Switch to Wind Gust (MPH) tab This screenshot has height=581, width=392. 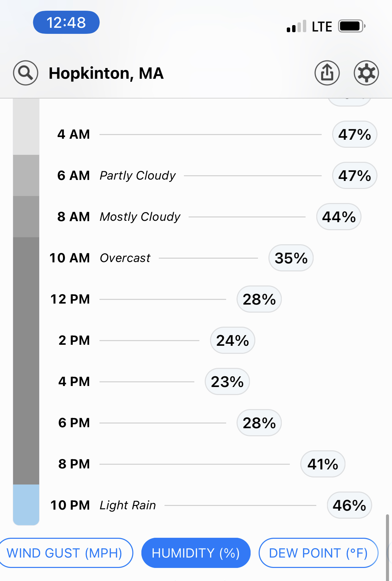click(65, 553)
